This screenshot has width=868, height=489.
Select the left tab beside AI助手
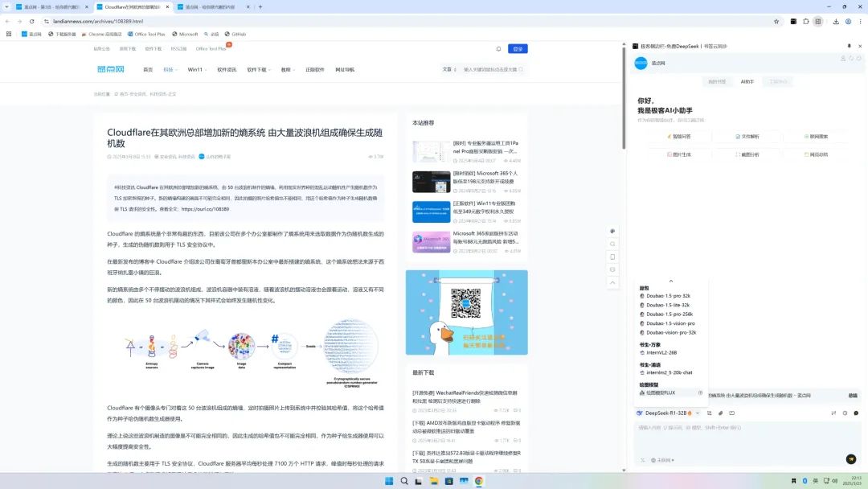point(717,81)
